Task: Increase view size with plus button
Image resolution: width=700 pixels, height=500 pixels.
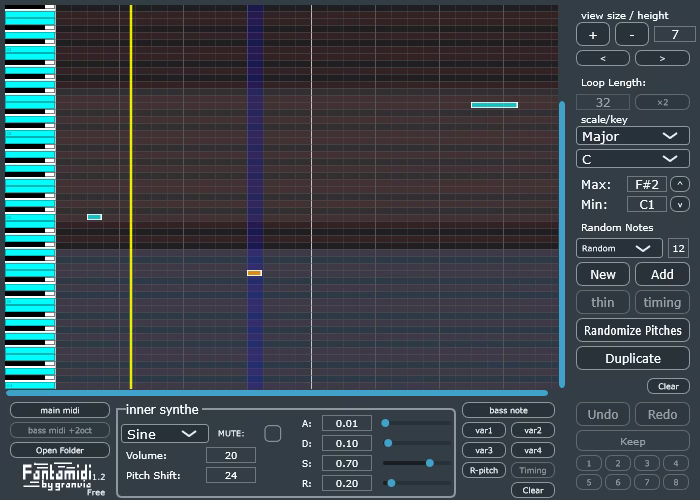Action: point(593,35)
